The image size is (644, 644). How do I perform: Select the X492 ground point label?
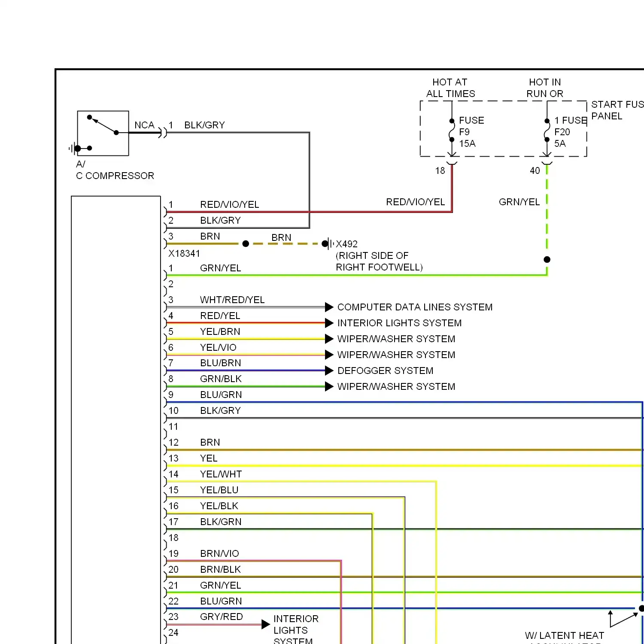pos(347,244)
